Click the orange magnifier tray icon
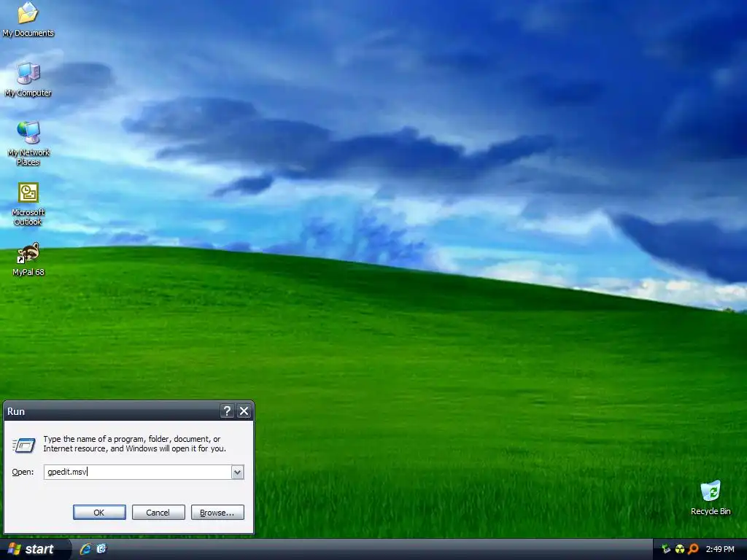 pyautogui.click(x=693, y=549)
